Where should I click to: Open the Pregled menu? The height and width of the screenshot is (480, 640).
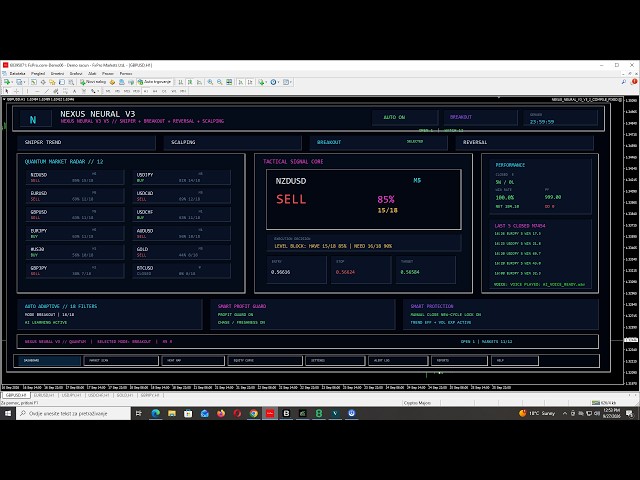pos(38,73)
